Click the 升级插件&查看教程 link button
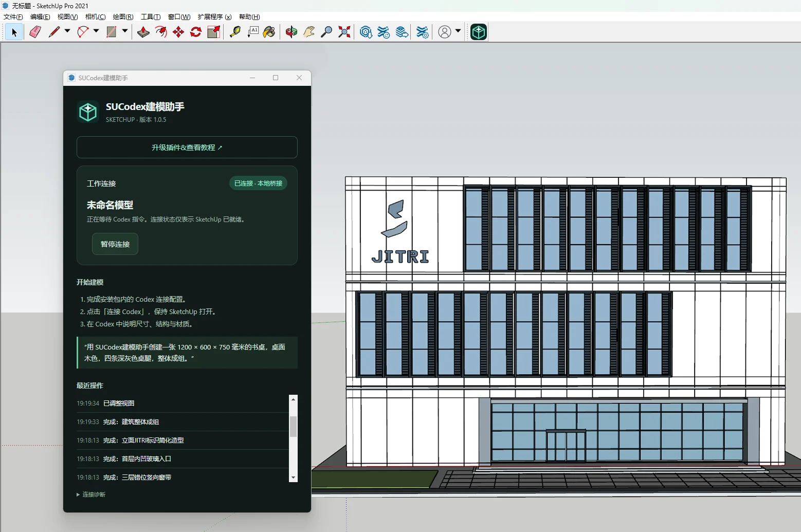Screen dimensions: 801x532 [187, 148]
